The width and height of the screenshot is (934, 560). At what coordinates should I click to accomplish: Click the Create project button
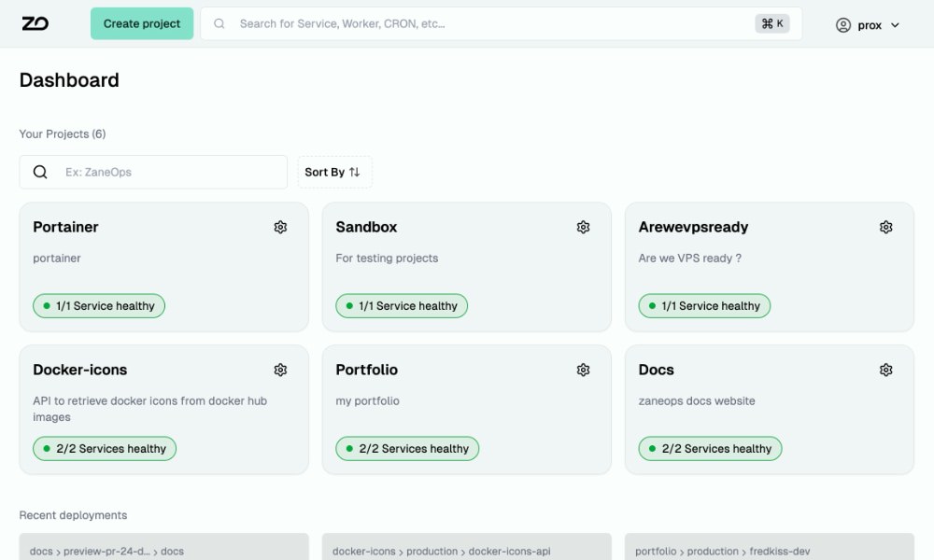tap(141, 22)
